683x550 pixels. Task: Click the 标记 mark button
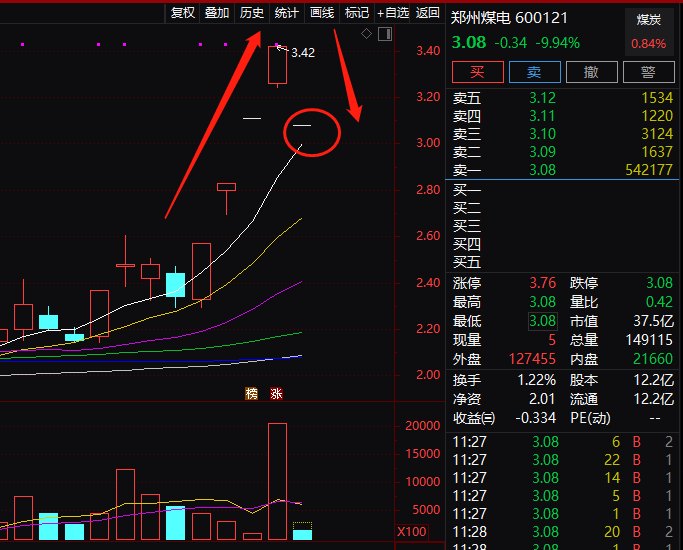(x=357, y=13)
